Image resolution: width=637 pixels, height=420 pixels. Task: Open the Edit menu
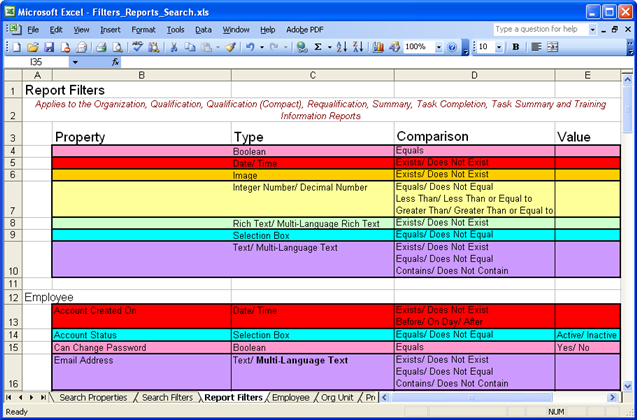[x=56, y=30]
